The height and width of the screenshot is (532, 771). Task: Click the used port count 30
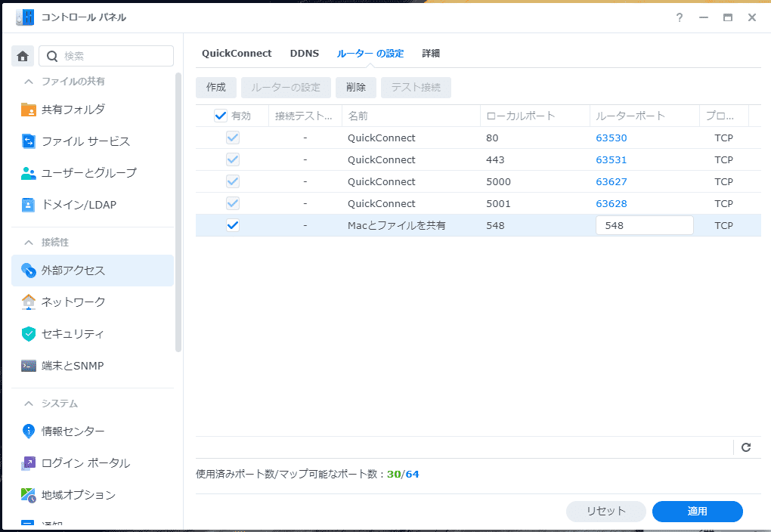click(394, 475)
